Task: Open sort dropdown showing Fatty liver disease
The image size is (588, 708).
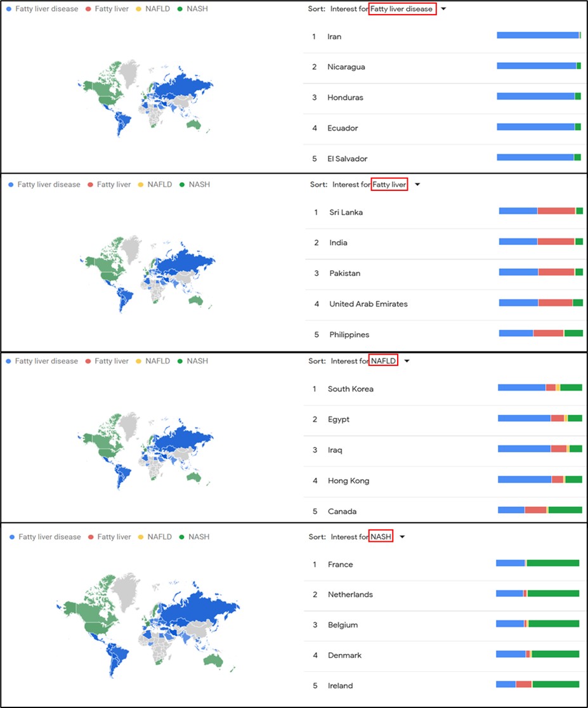Action: pos(443,10)
